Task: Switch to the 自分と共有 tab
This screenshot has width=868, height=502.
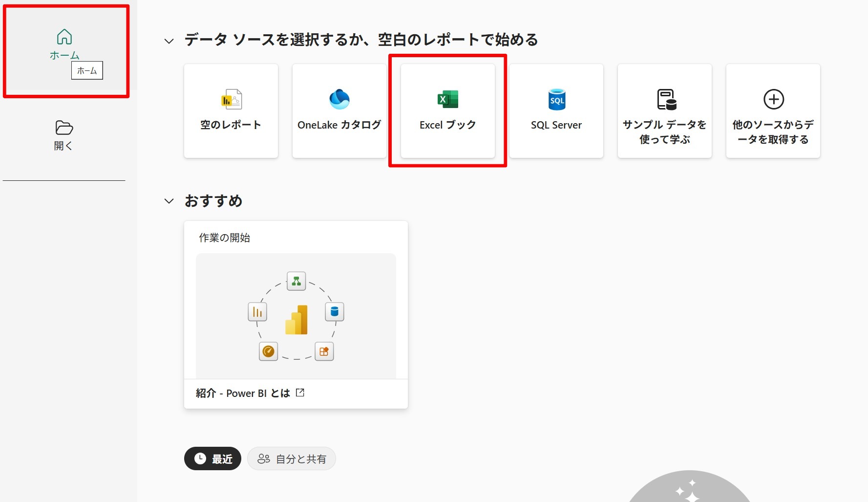Action: coord(292,458)
